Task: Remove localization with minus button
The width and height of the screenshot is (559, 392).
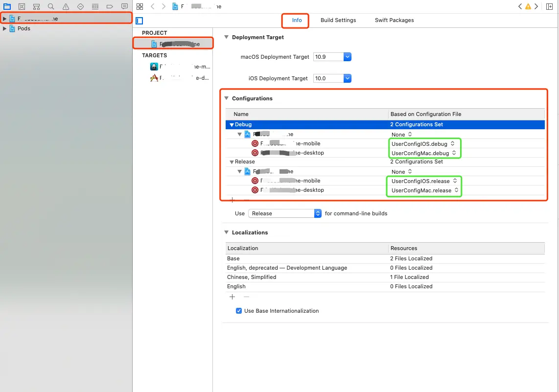Action: pyautogui.click(x=246, y=297)
